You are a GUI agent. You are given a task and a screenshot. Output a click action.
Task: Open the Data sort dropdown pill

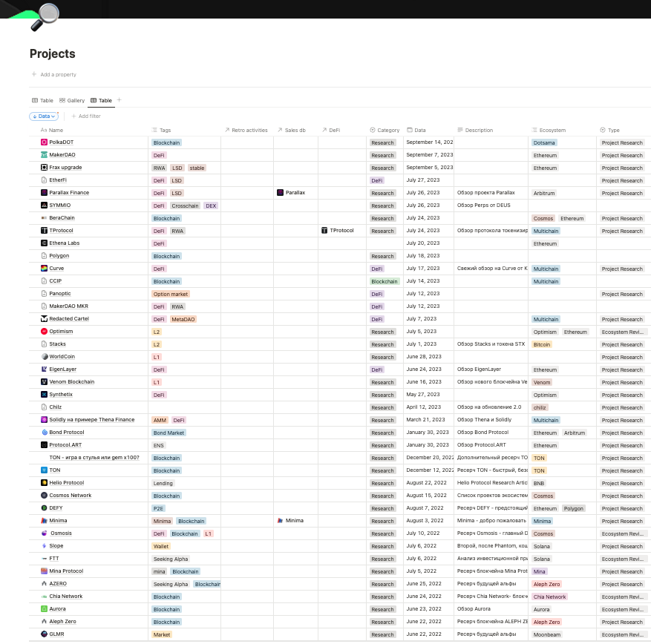44,116
